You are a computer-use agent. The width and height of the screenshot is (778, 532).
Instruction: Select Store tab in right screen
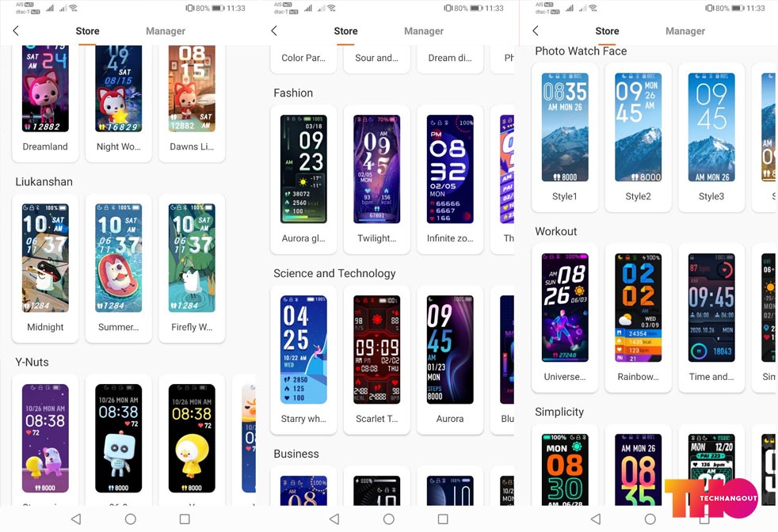pos(608,31)
